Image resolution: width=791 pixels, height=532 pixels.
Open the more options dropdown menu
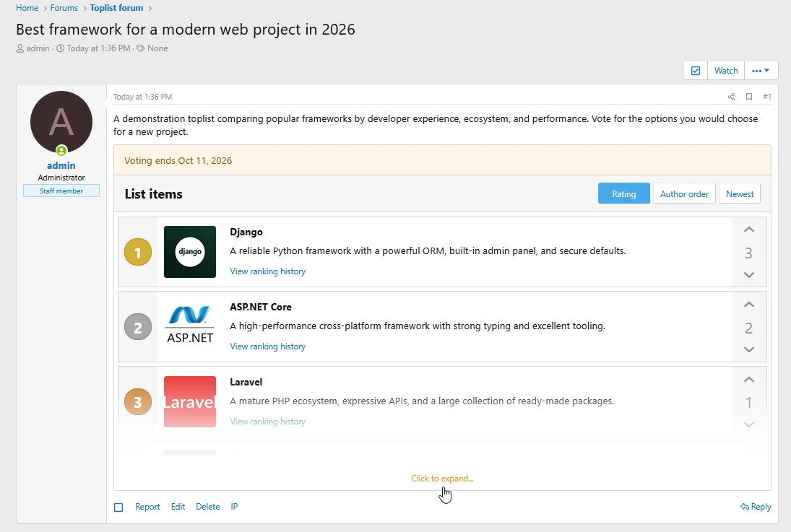[761, 71]
